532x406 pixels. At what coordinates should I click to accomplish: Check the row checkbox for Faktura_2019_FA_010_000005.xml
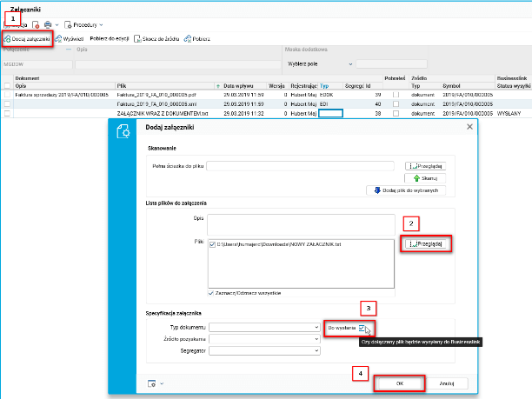pos(7,104)
